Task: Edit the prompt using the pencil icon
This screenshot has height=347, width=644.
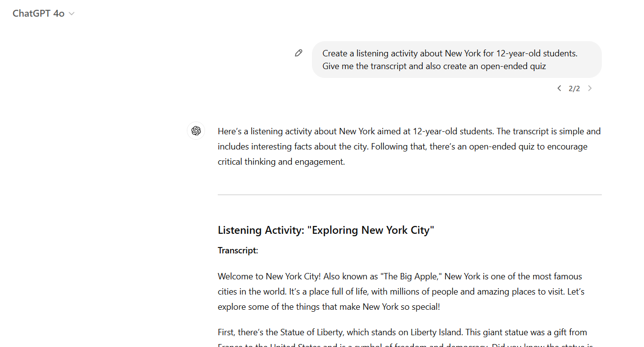Action: tap(299, 52)
